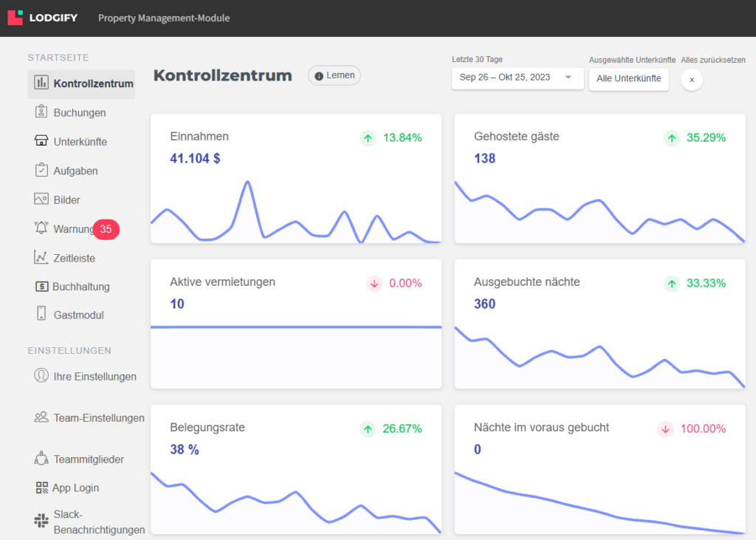Click the Warnungen bell icon
The width and height of the screenshot is (756, 540).
point(41,228)
